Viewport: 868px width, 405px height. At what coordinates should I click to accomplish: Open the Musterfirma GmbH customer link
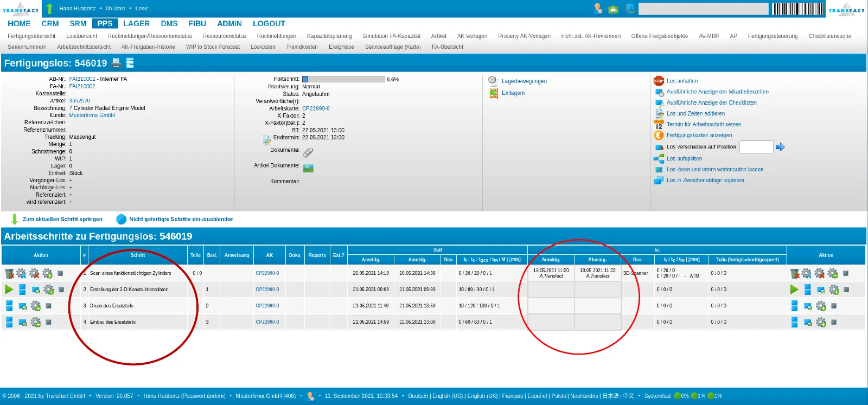92,115
